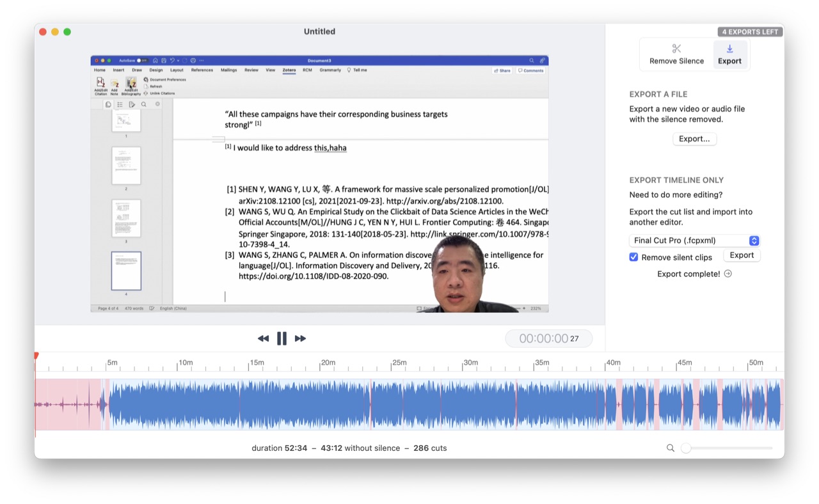Click the yellow minimize window button
Viewport: 819px width, 504px height.
point(55,32)
